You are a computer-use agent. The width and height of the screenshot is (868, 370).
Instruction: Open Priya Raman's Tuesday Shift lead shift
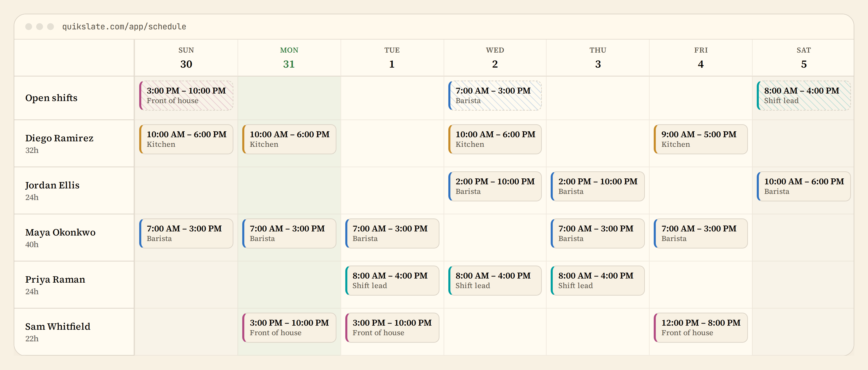tap(392, 281)
